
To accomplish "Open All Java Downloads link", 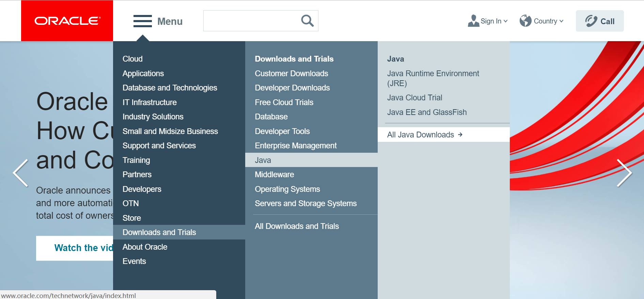I will (443, 135).
